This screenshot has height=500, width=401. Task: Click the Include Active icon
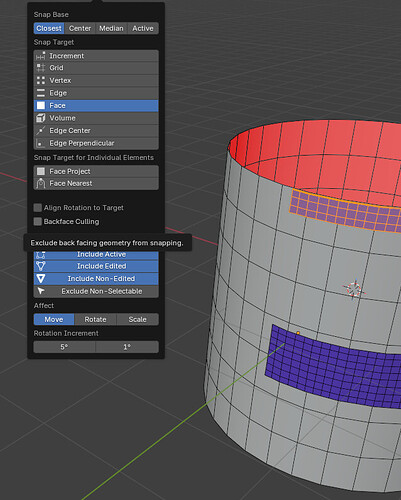[x=41, y=255]
